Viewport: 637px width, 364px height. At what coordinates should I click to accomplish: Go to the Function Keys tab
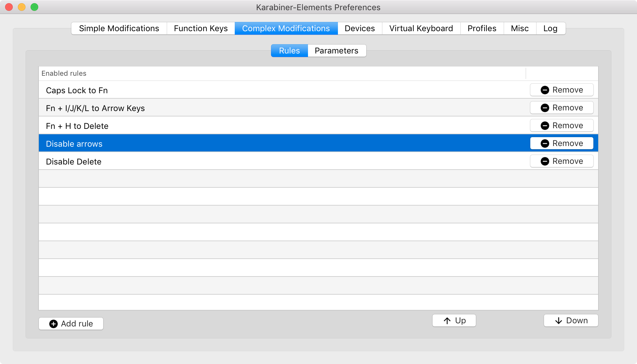[x=201, y=29]
